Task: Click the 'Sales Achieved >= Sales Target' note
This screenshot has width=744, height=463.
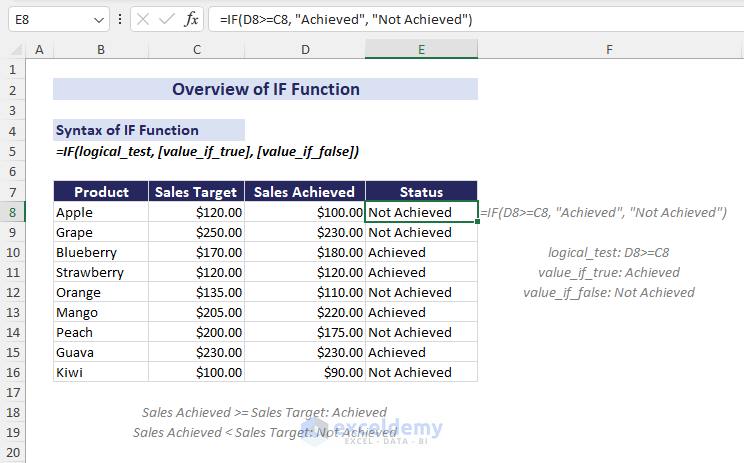Action: pos(264,412)
